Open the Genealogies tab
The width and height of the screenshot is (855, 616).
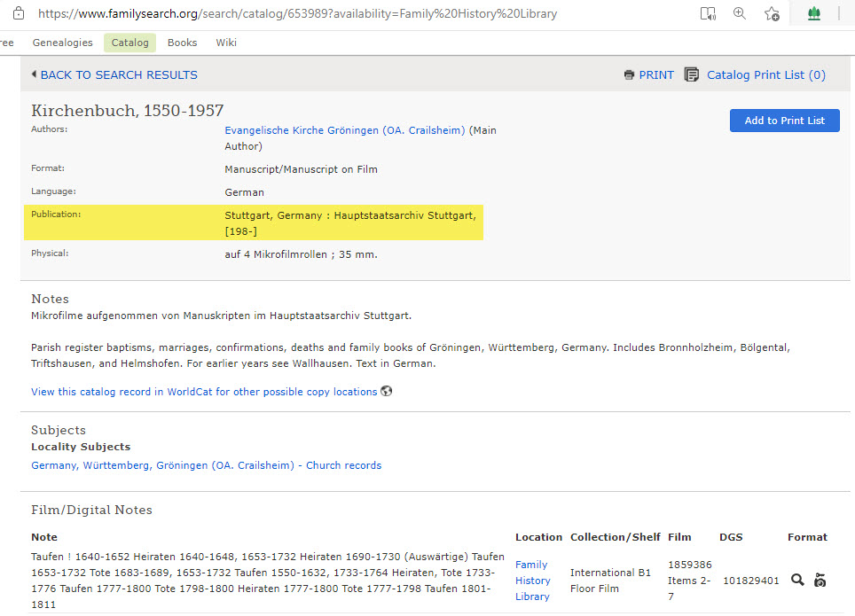tap(62, 43)
